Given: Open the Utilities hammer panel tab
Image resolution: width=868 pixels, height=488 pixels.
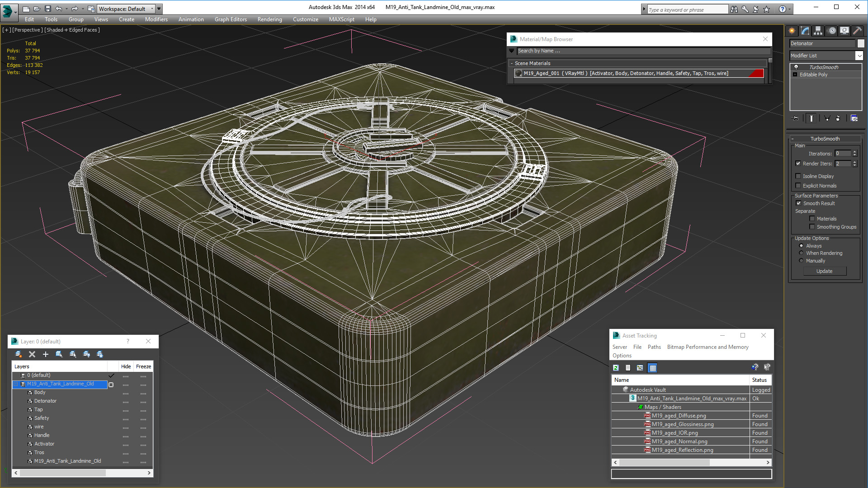Looking at the screenshot, I should pyautogui.click(x=857, y=31).
